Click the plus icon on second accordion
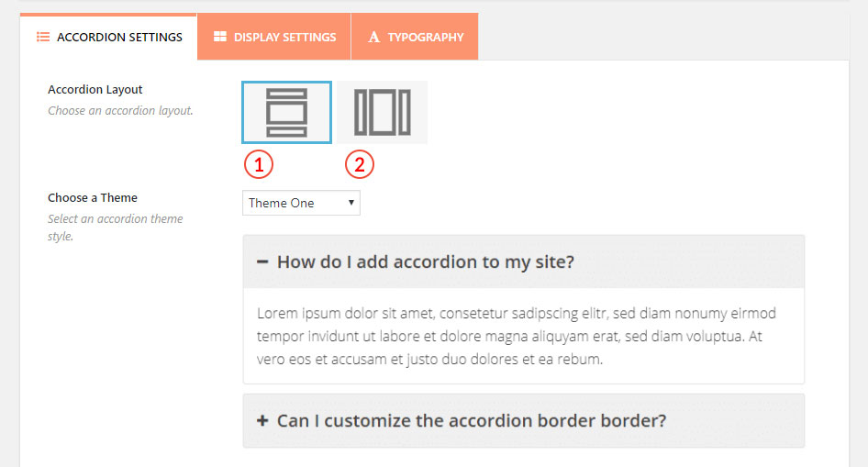 [262, 420]
